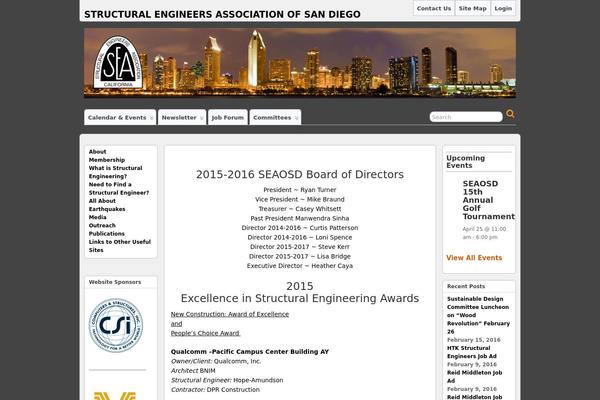Open the CSI sponsor logo
This screenshot has width=600, height=400.
[x=116, y=325]
